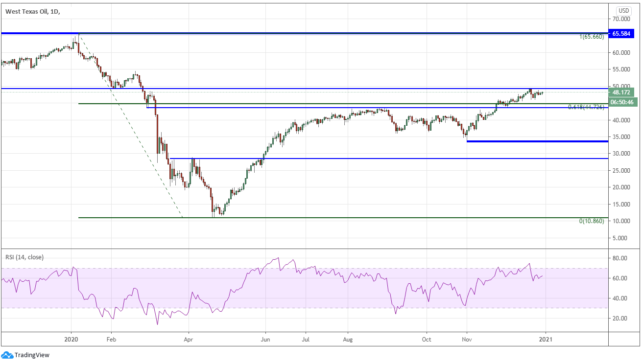
Task: Click the 60.000 price axis label
Action: coord(621,52)
